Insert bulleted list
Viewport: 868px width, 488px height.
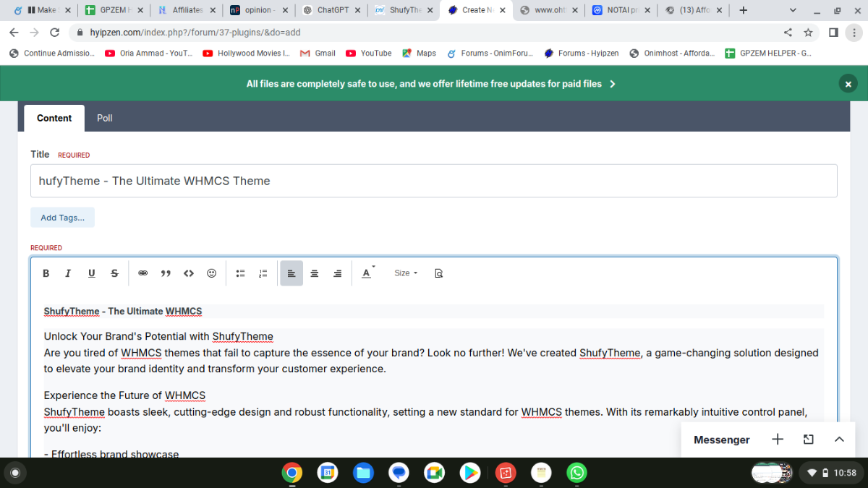point(240,273)
